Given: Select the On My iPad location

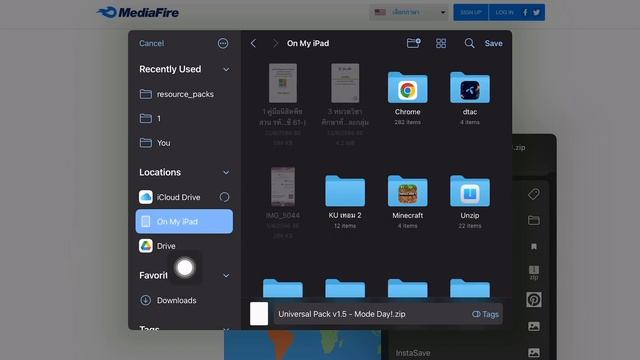Looking at the screenshot, I should 184,222.
